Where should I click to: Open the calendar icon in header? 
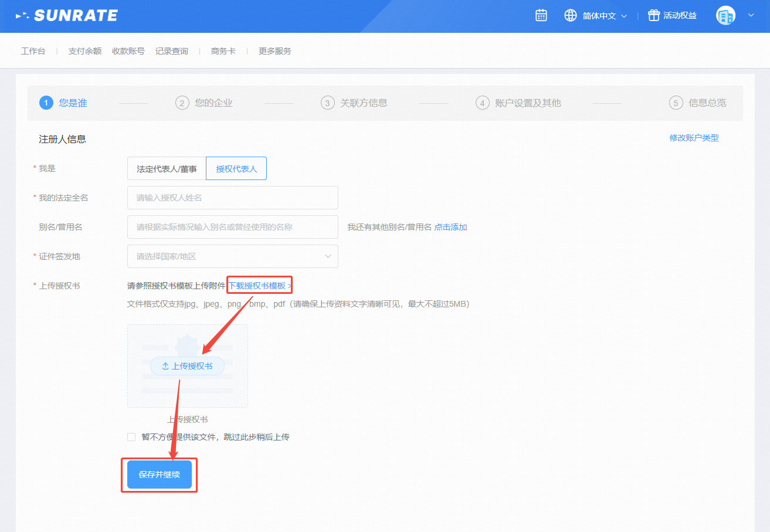541,16
